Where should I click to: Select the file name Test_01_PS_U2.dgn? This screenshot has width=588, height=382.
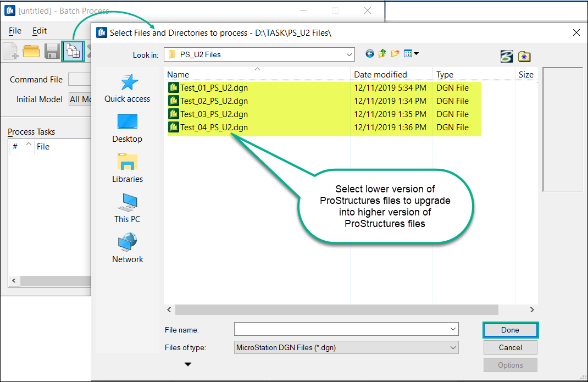214,88
